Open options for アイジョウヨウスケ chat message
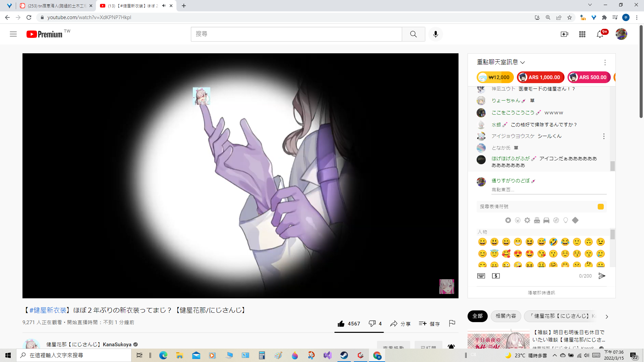 pos(604,136)
